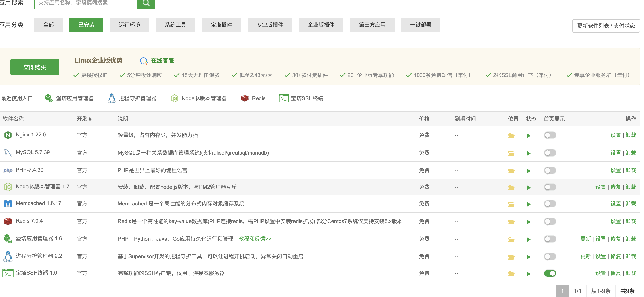Open Node.js版本管理器 from recent shortcuts

pyautogui.click(x=198, y=98)
